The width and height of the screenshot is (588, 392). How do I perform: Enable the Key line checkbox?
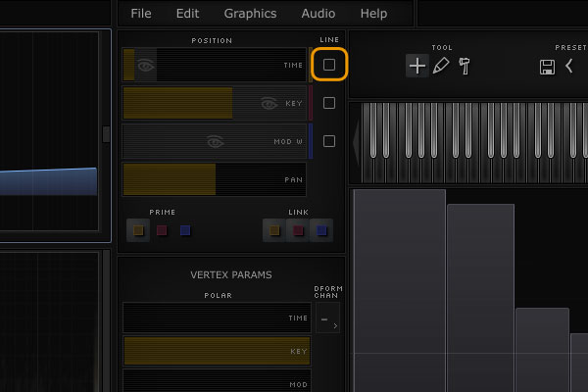[329, 103]
